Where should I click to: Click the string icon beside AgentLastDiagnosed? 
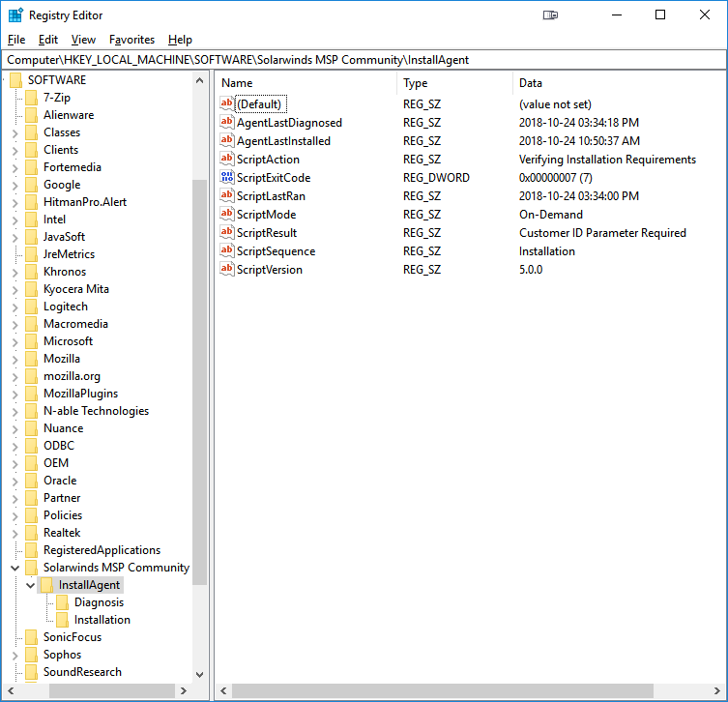pos(226,122)
